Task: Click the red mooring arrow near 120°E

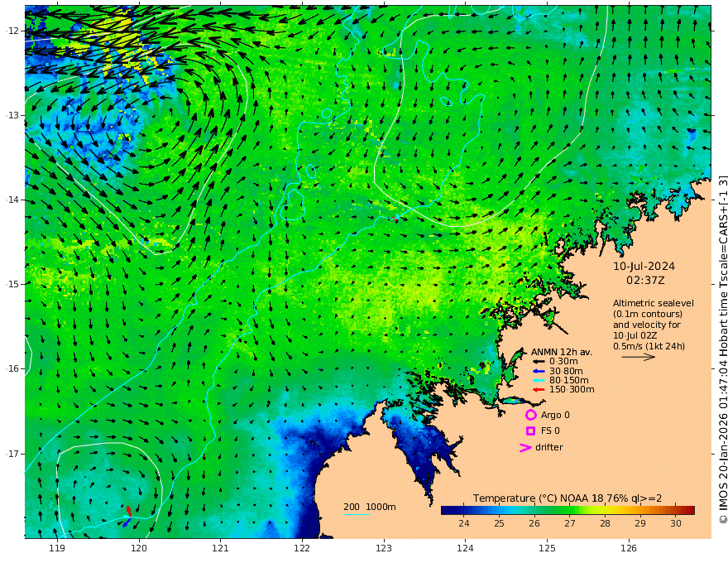Action: tap(129, 511)
